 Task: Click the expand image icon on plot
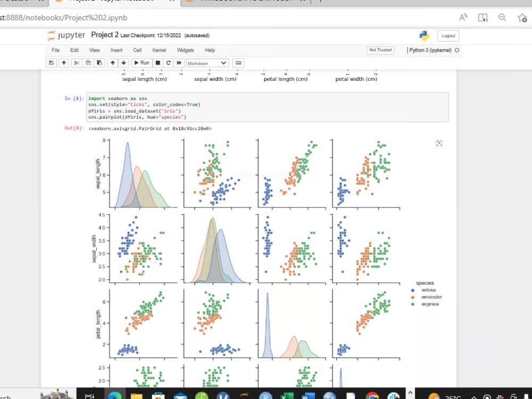click(439, 143)
